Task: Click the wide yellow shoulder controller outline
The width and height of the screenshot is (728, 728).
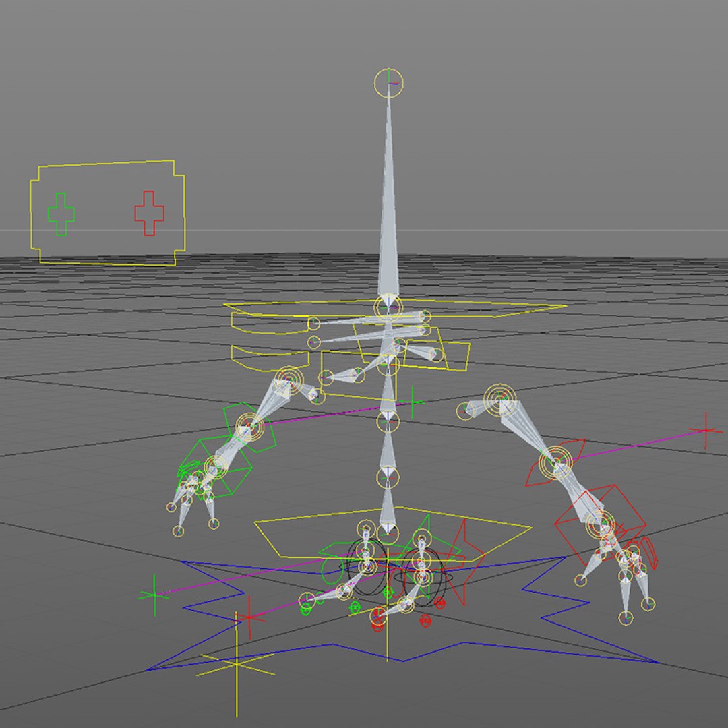Action: point(394,310)
